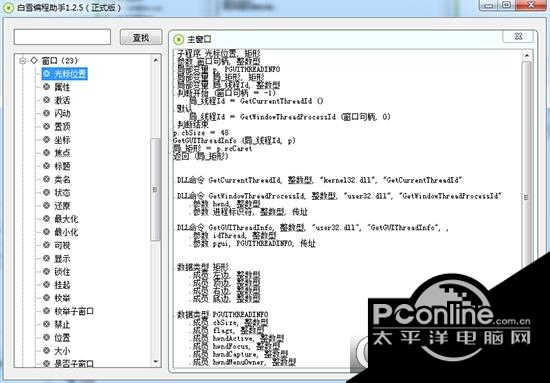This screenshot has width=550, height=383.
Task: Click the icon beside 还原
Action: point(47,206)
